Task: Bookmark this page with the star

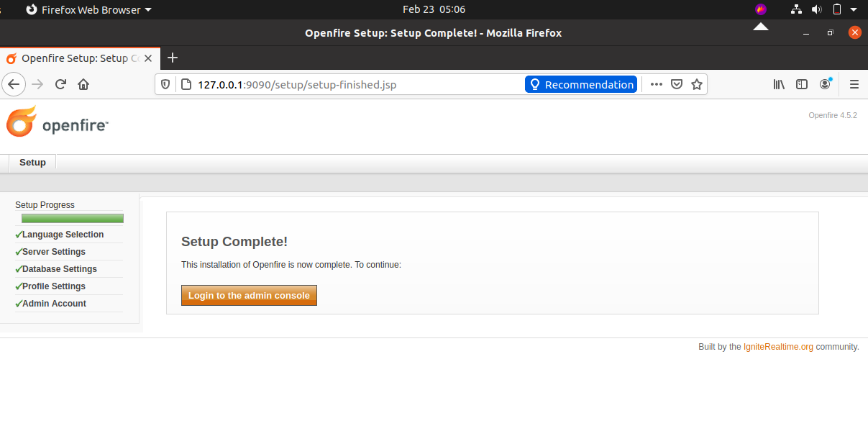Action: [x=696, y=84]
